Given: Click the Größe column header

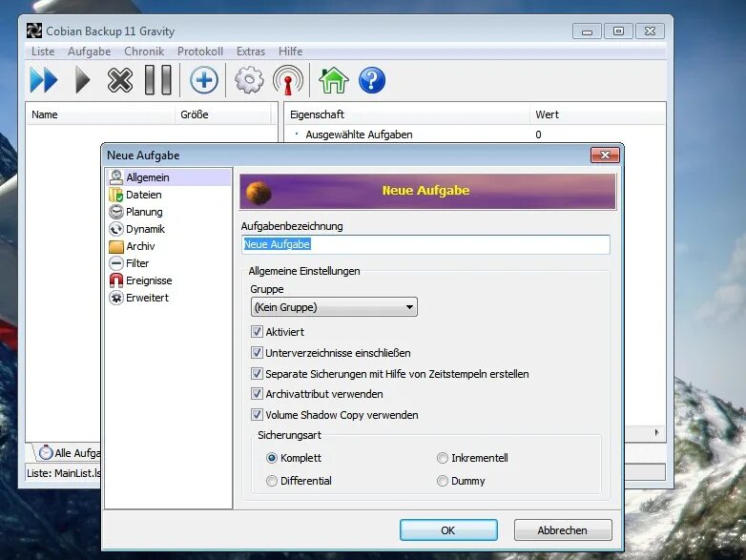Looking at the screenshot, I should pyautogui.click(x=222, y=114).
